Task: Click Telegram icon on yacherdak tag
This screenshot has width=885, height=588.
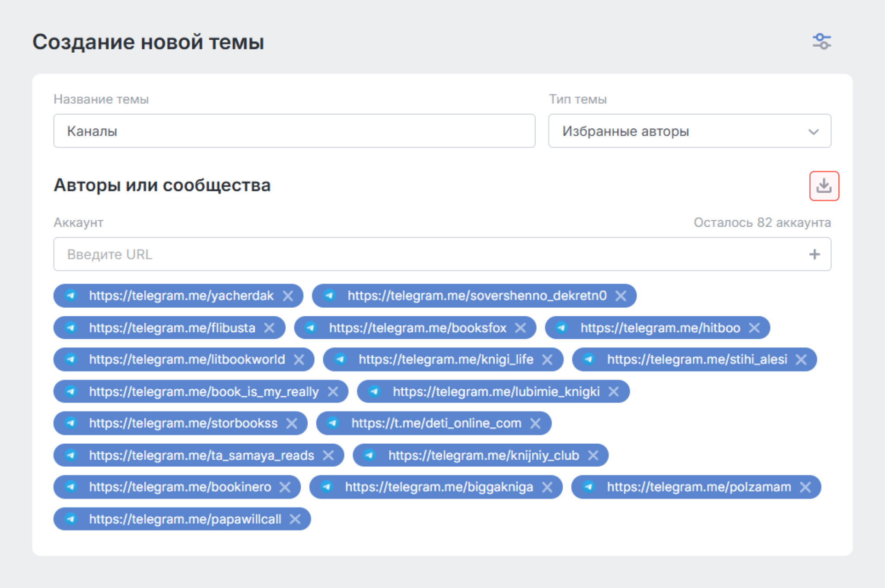Action: 71,296
